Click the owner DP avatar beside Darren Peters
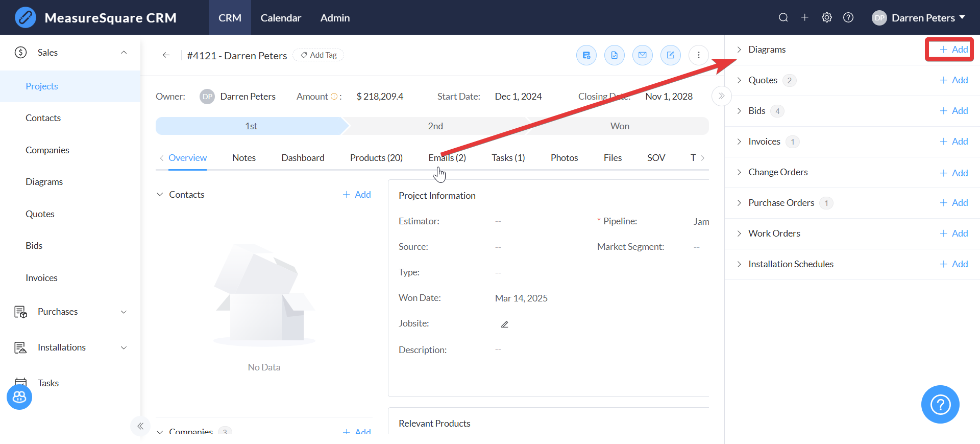Image resolution: width=980 pixels, height=444 pixels. click(207, 97)
